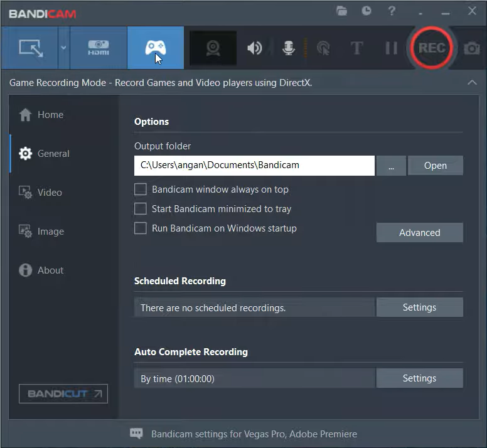Viewport: 487px width, 448px height.
Task: Open output folder icon in title bar
Action: point(341,11)
